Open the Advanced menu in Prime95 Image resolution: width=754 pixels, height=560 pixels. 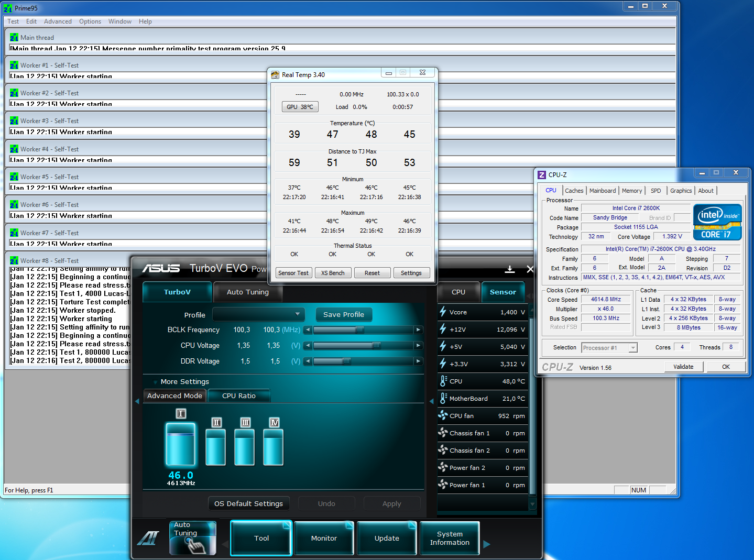(58, 21)
